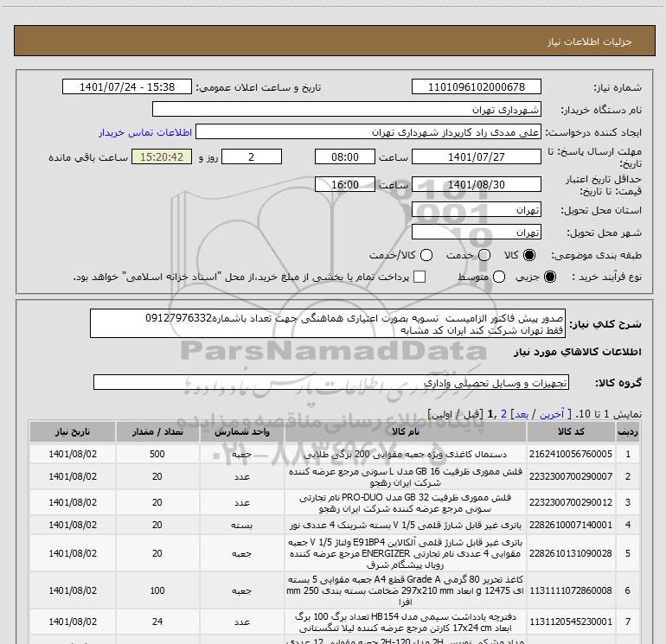
Task: Click item name باتری آلکالاین E91BP4 ENERGIZER
Action: pos(405,553)
